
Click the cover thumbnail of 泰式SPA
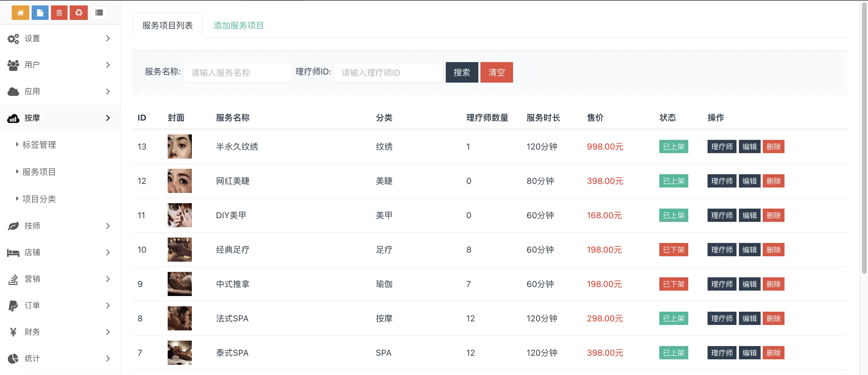coord(179,353)
